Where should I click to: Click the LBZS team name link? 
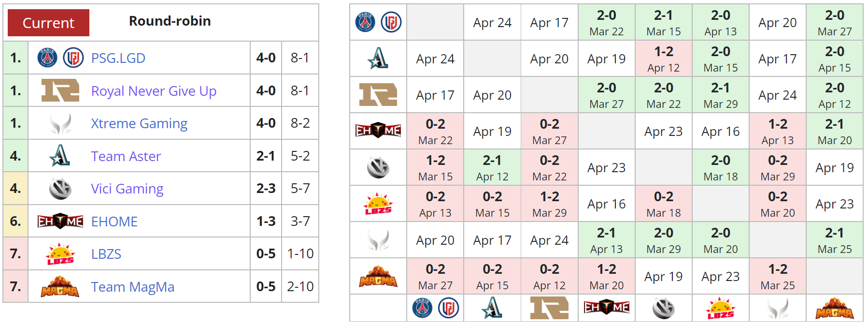pos(106,254)
